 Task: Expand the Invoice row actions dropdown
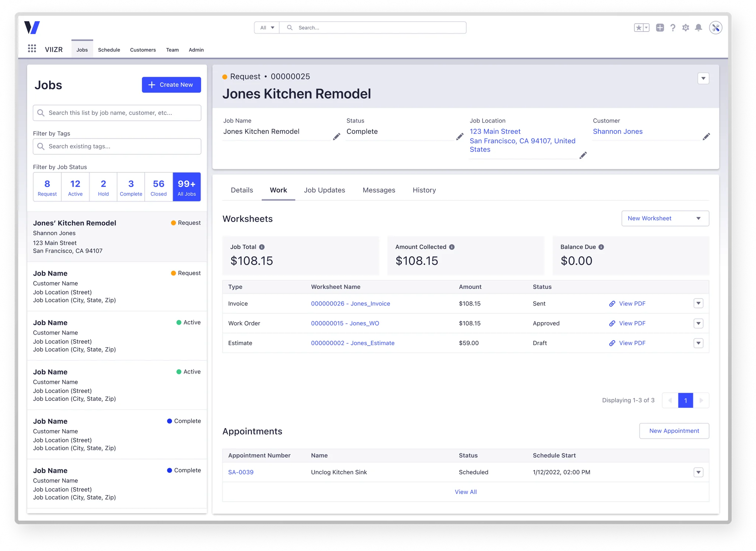click(x=699, y=303)
